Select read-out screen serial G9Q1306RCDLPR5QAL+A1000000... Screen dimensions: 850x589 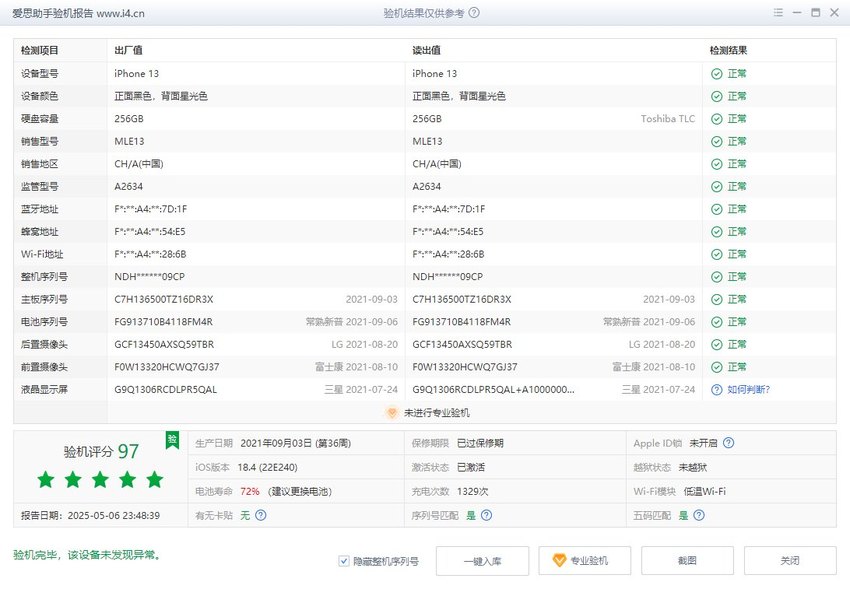coord(493,389)
